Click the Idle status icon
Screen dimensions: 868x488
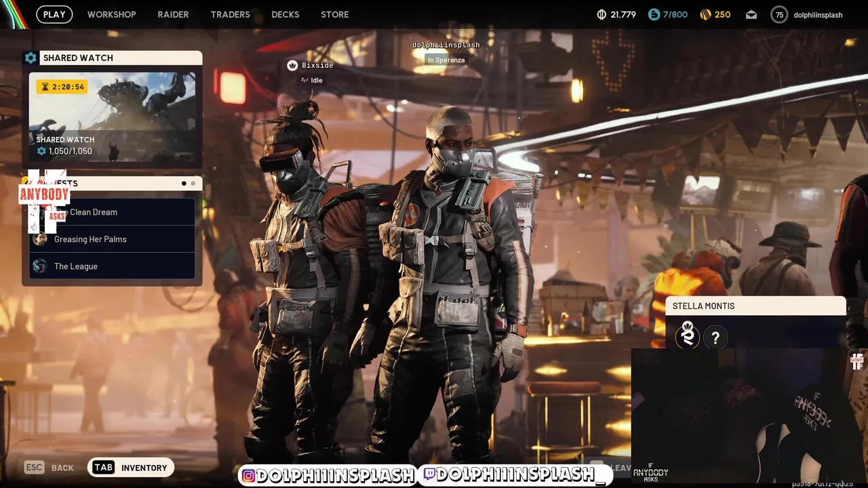click(304, 80)
